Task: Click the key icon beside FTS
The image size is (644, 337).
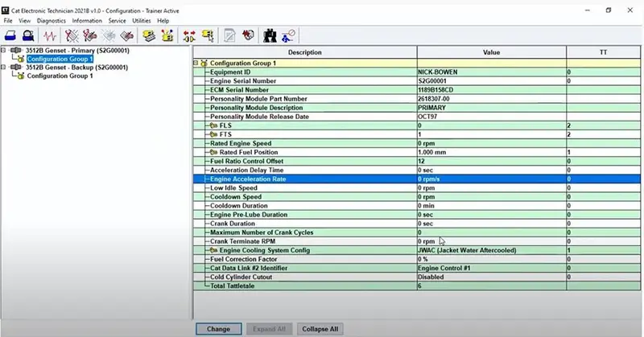Action: pos(213,134)
